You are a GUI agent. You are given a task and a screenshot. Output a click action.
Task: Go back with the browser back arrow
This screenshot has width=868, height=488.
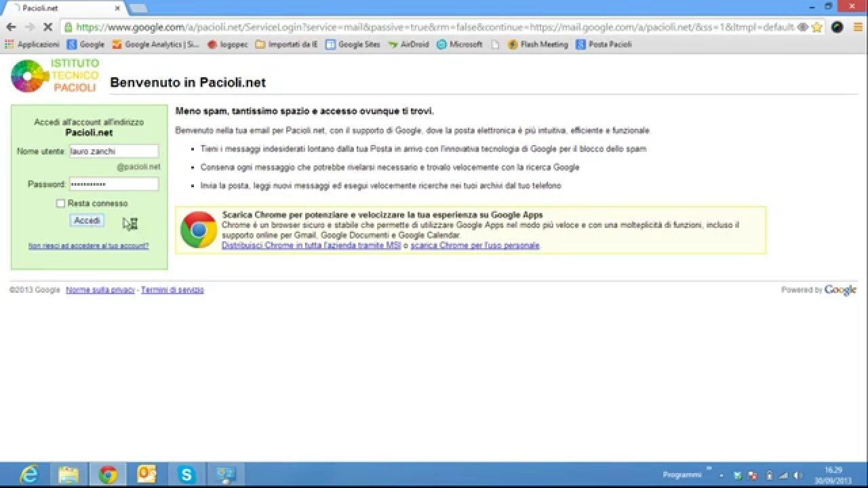[11, 27]
